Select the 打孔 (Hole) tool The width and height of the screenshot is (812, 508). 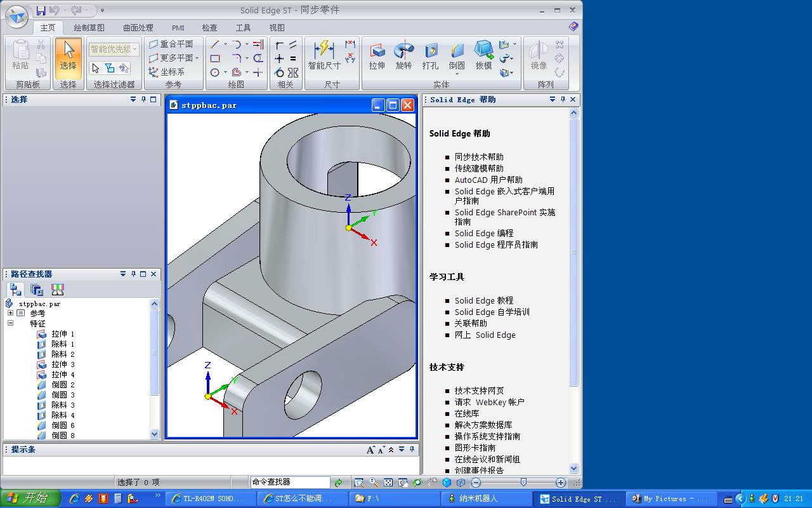(x=431, y=56)
